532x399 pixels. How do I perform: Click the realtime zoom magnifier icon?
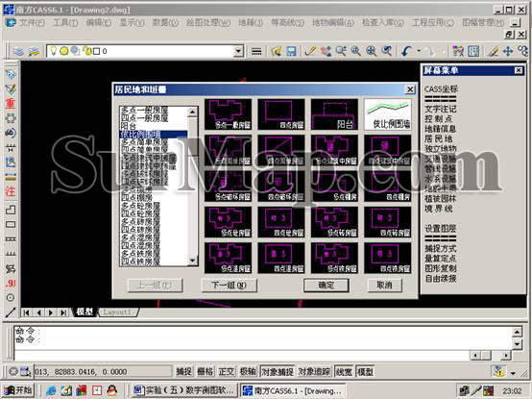341,51
